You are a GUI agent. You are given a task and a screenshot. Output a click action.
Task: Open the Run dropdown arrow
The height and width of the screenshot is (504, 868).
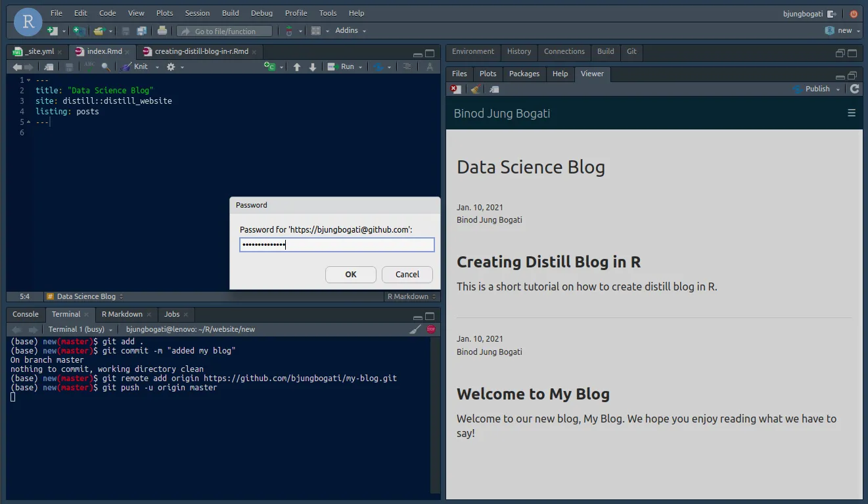pos(360,67)
